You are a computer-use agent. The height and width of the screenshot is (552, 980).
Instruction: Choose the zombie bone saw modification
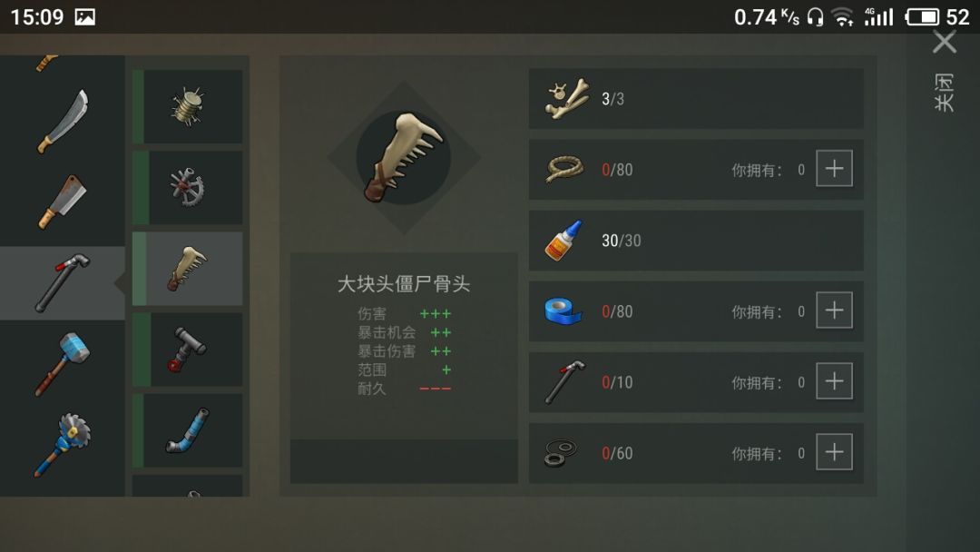click(x=188, y=269)
